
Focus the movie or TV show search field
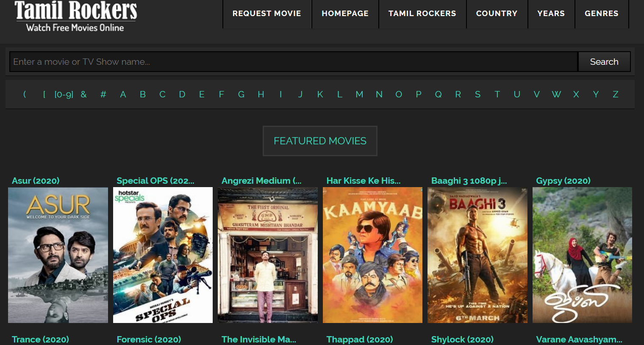pos(294,62)
